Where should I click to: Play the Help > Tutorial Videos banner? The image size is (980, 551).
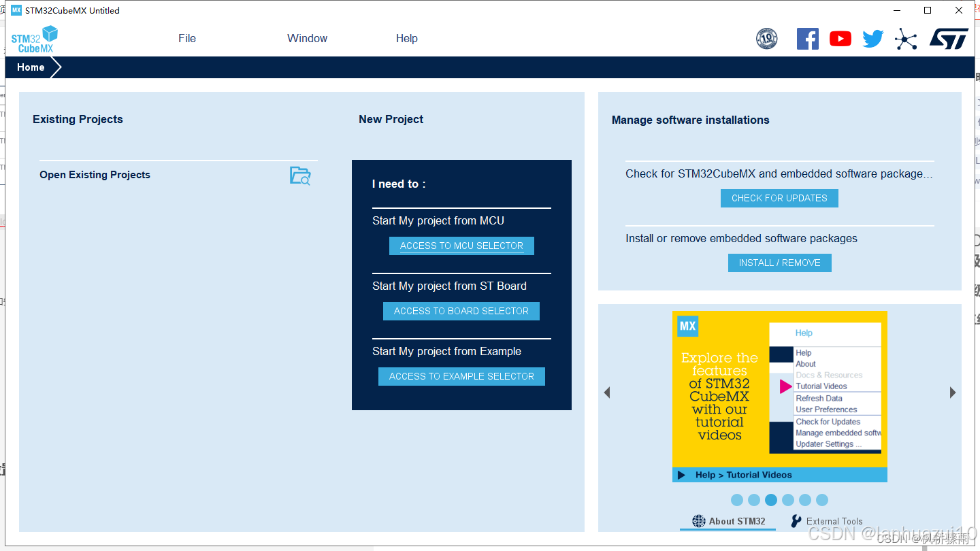tap(682, 475)
